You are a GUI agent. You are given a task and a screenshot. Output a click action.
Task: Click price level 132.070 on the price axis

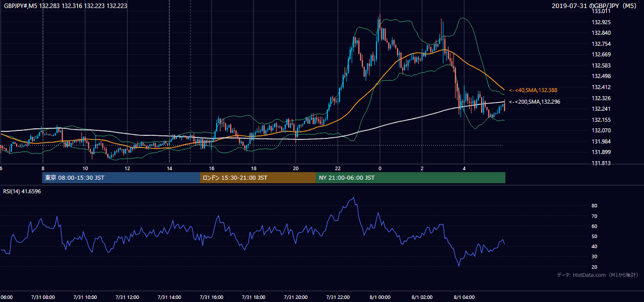[x=602, y=130]
